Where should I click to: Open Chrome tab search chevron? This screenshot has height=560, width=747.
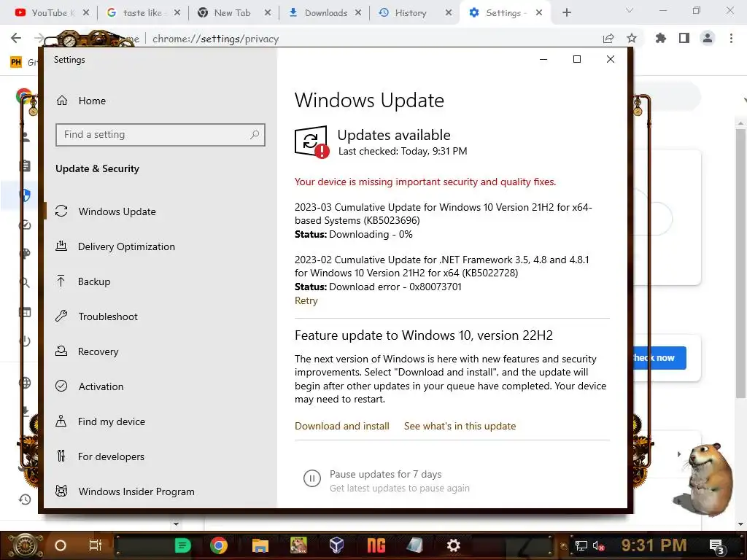[x=630, y=10]
